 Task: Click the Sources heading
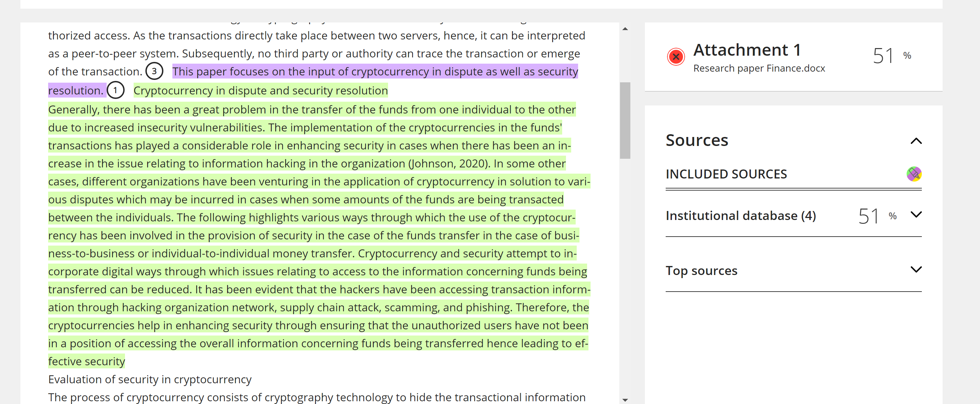[697, 140]
